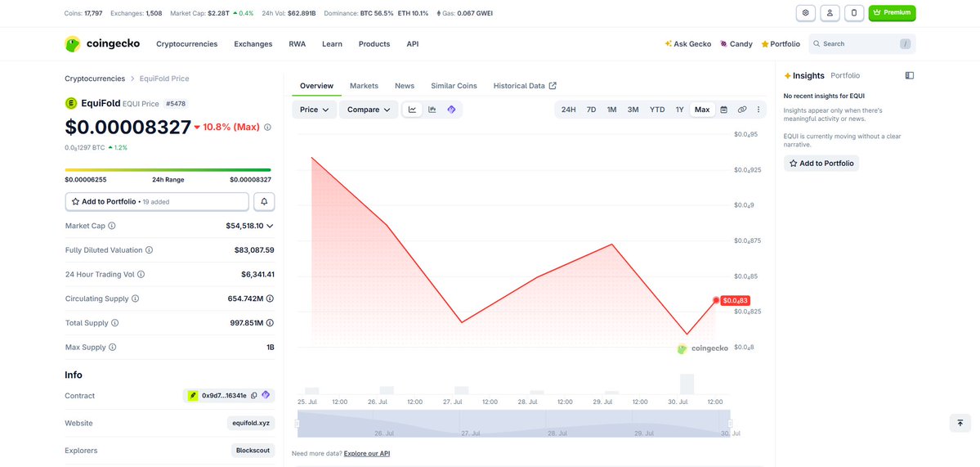Copy the chart link icon
Image resolution: width=980 pixels, height=467 pixels.
point(742,110)
